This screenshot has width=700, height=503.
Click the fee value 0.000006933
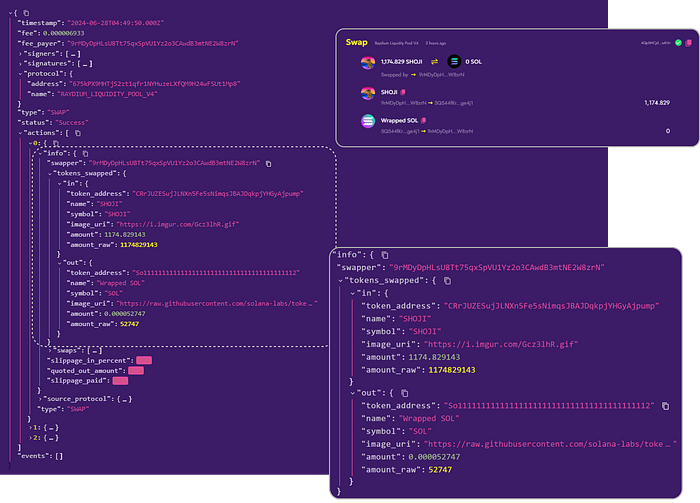click(x=63, y=33)
